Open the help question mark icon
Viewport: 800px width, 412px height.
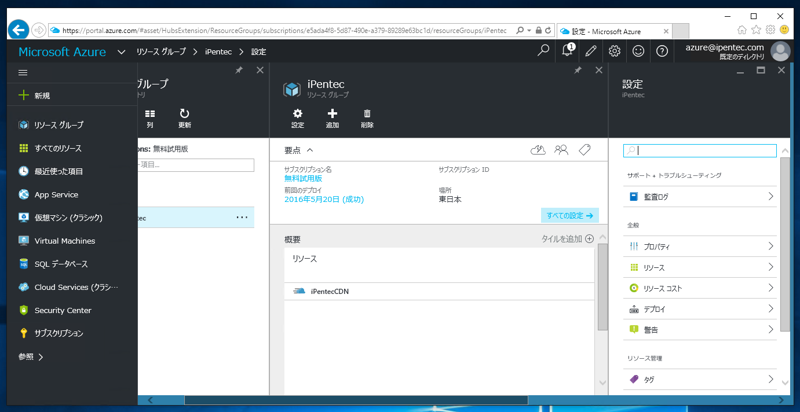tap(662, 51)
